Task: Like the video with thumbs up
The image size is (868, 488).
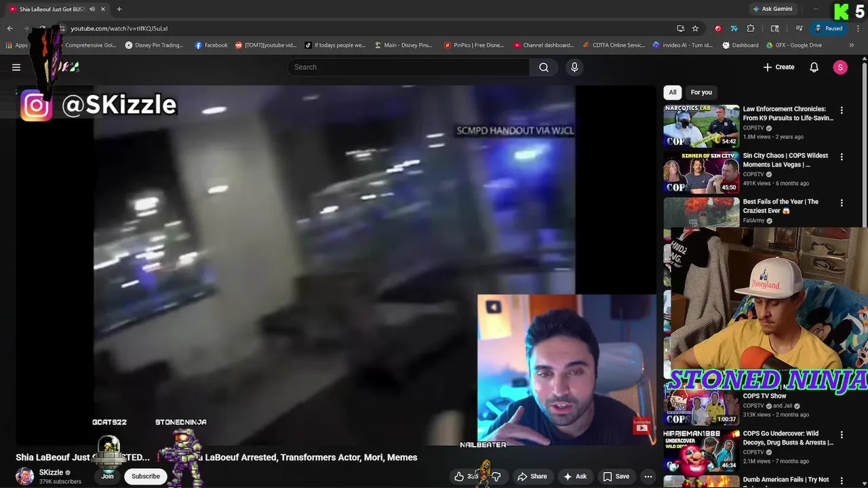Action: point(466,476)
